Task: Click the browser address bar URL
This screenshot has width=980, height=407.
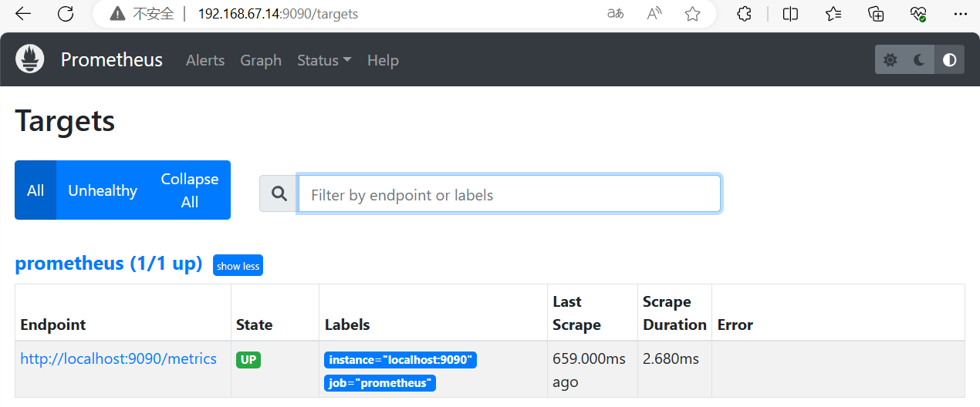Action: tap(278, 14)
